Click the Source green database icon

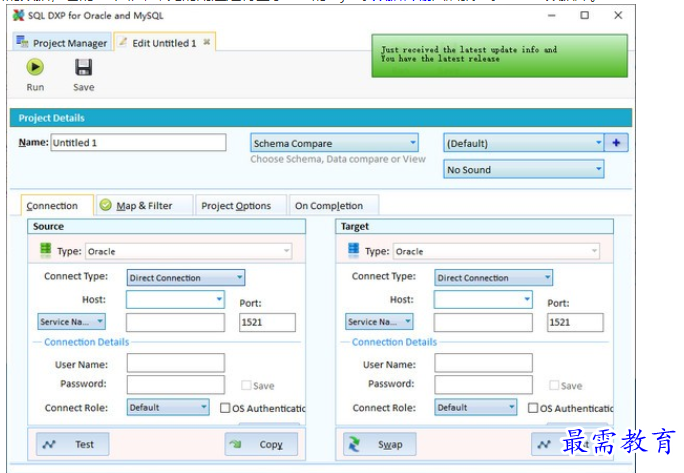click(x=46, y=250)
